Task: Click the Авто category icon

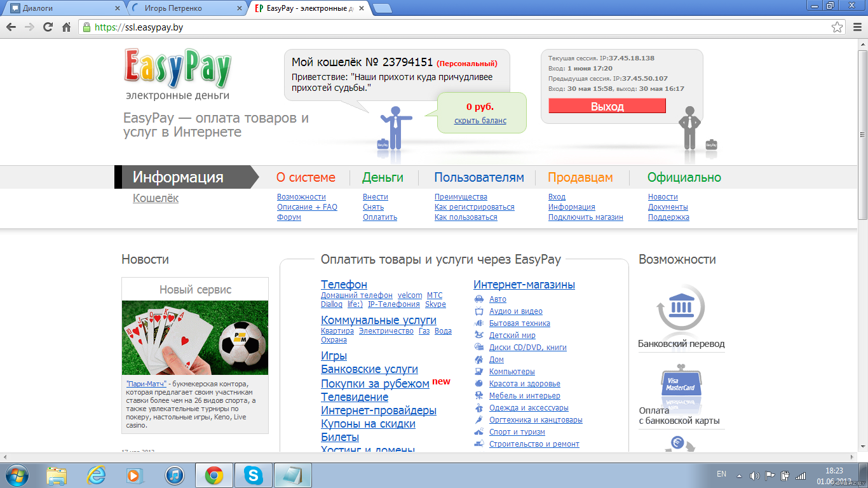Action: [x=479, y=299]
